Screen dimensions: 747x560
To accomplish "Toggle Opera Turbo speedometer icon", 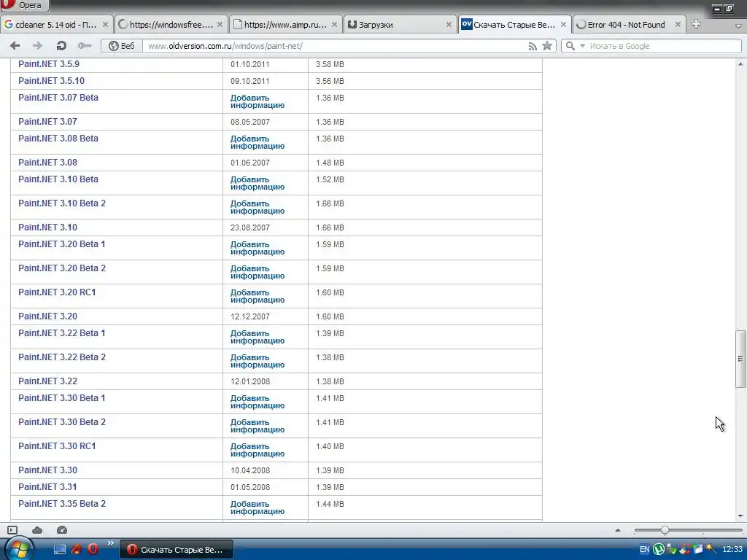I will [62, 530].
